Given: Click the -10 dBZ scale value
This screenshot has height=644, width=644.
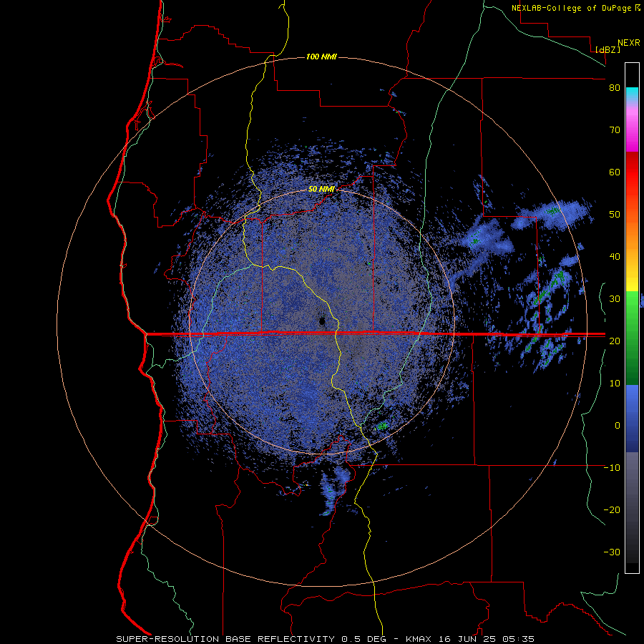Looking at the screenshot, I should (612, 467).
